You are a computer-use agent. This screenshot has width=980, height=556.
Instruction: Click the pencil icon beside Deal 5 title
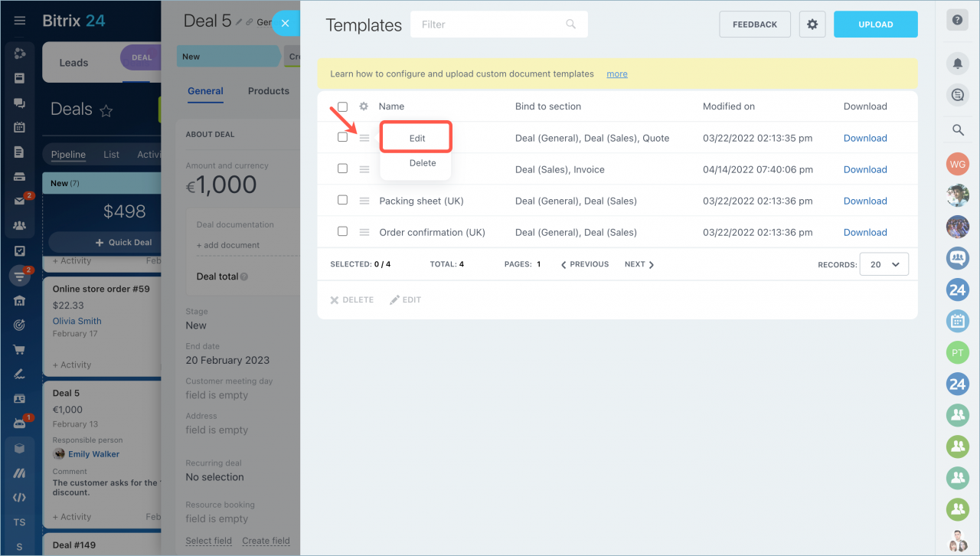(239, 22)
